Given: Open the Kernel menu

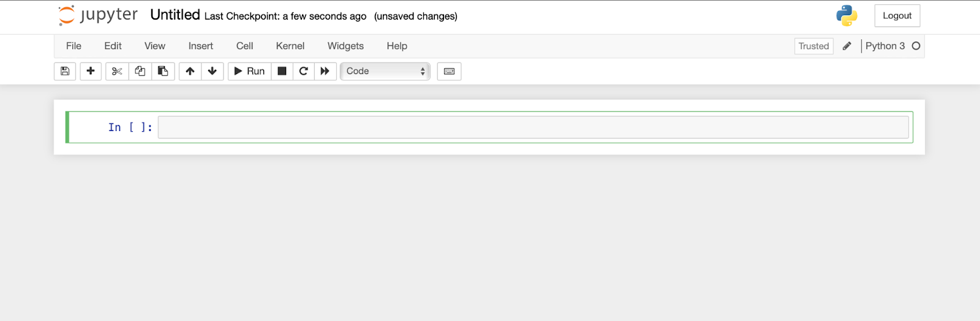Looking at the screenshot, I should click(x=290, y=46).
